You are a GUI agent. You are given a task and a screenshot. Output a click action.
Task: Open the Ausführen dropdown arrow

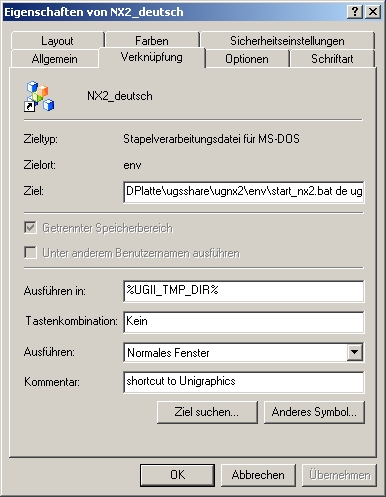[354, 352]
